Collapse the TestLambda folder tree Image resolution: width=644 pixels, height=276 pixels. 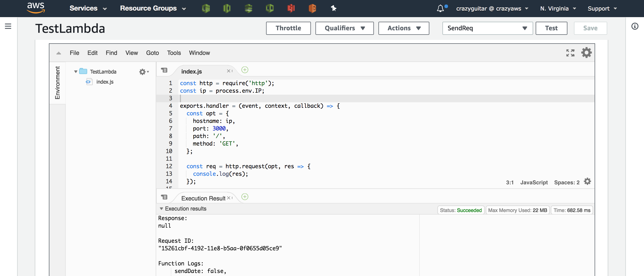(76, 72)
